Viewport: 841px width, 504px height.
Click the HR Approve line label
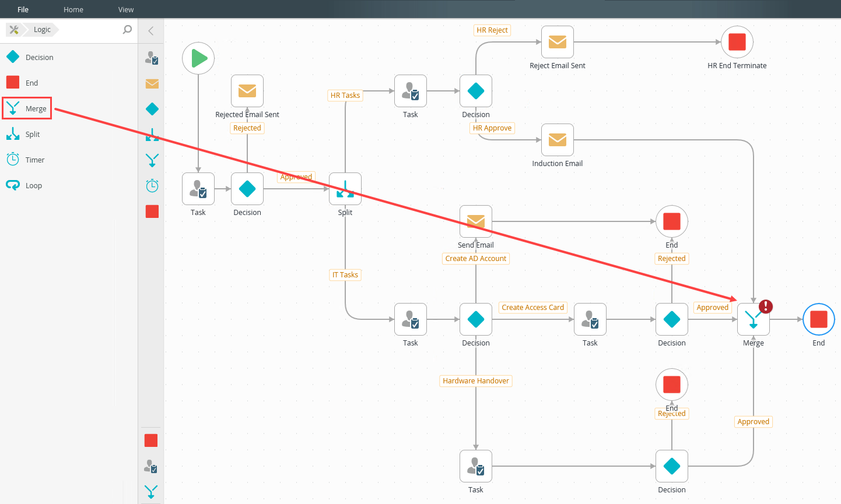(492, 128)
